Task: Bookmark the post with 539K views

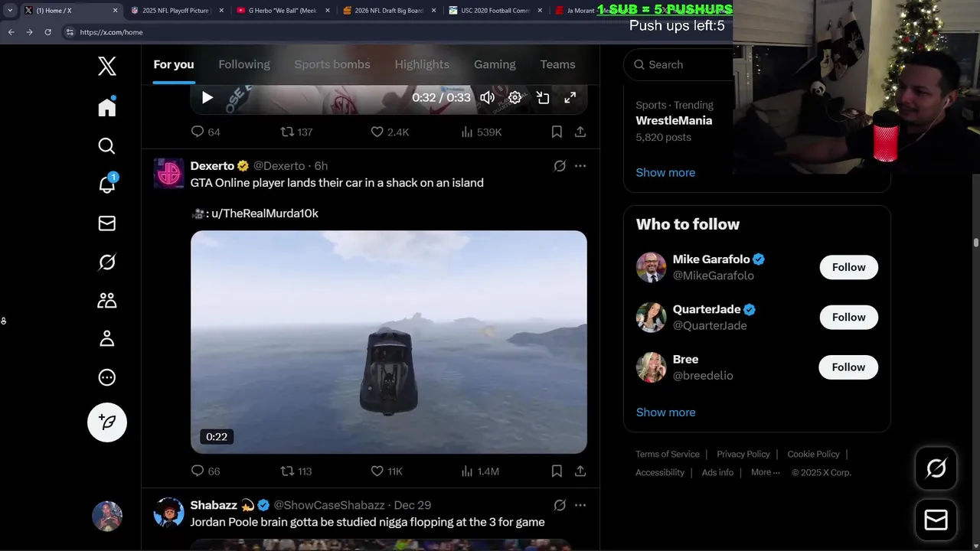Action: click(557, 132)
